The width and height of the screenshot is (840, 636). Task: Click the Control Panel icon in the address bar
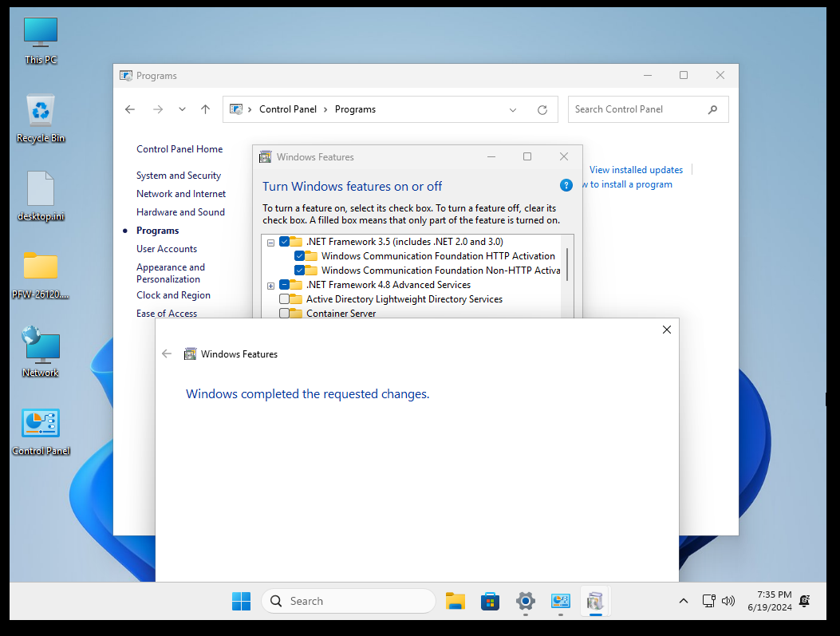[x=235, y=109]
